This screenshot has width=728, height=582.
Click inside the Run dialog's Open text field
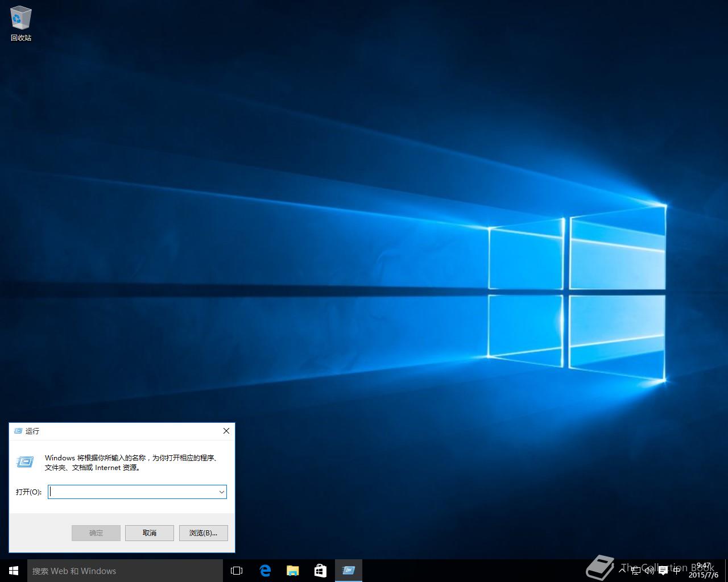133,492
